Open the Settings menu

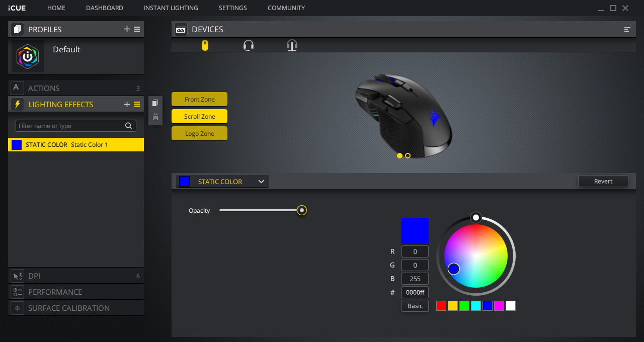(233, 8)
